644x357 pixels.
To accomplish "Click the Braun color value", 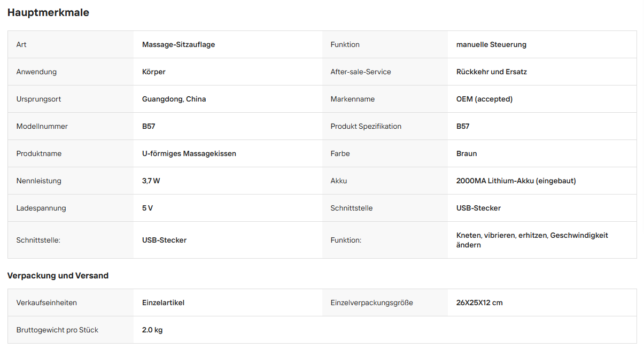I will tap(467, 153).
